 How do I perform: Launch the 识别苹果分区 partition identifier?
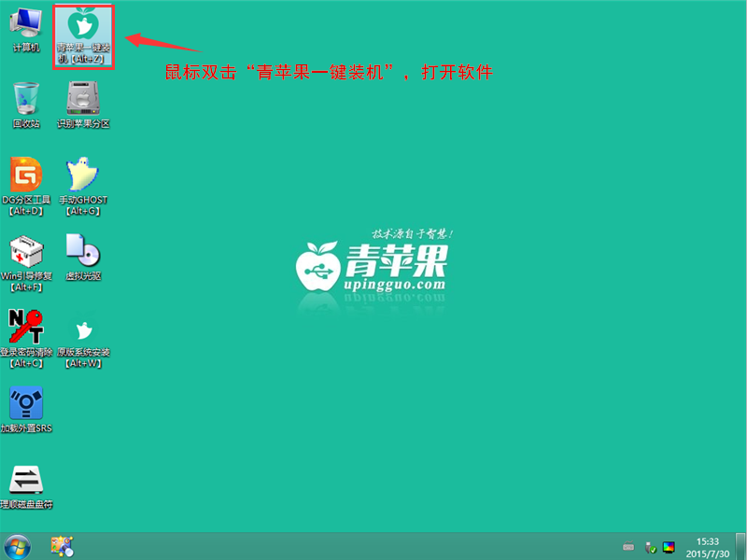[82, 98]
